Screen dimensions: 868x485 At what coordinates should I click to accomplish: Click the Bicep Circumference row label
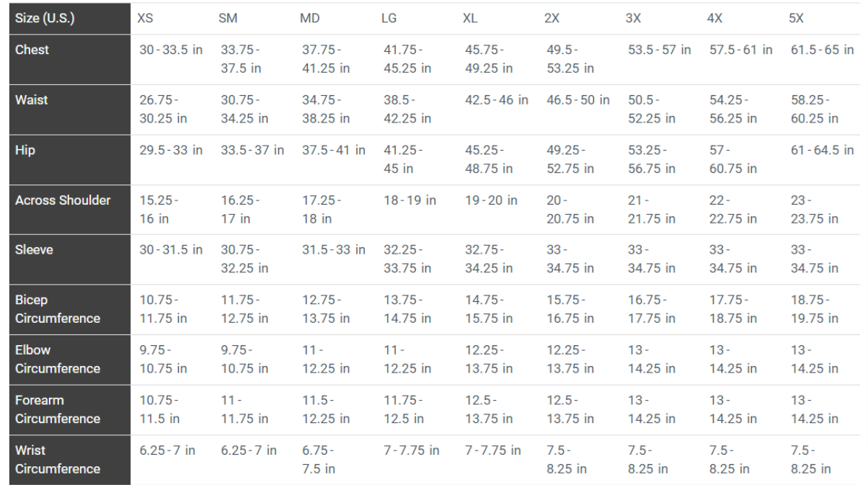(58, 309)
